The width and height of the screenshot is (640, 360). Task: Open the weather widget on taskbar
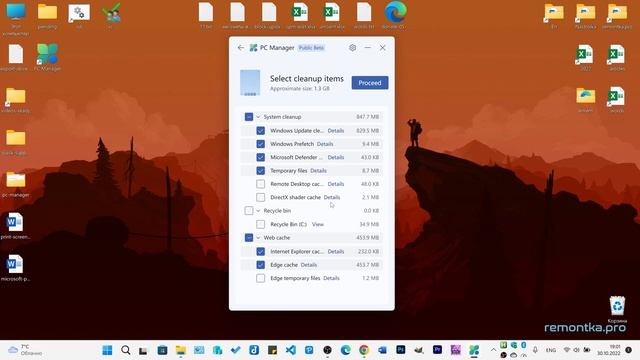pyautogui.click(x=25, y=350)
